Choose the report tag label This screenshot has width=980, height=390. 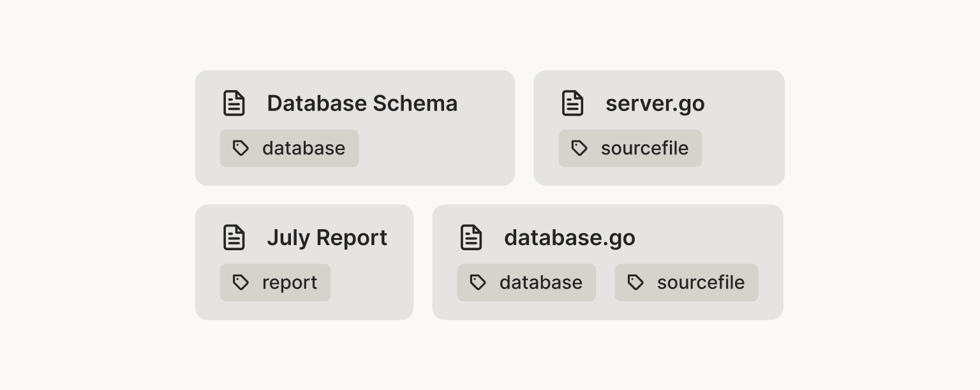(x=290, y=282)
